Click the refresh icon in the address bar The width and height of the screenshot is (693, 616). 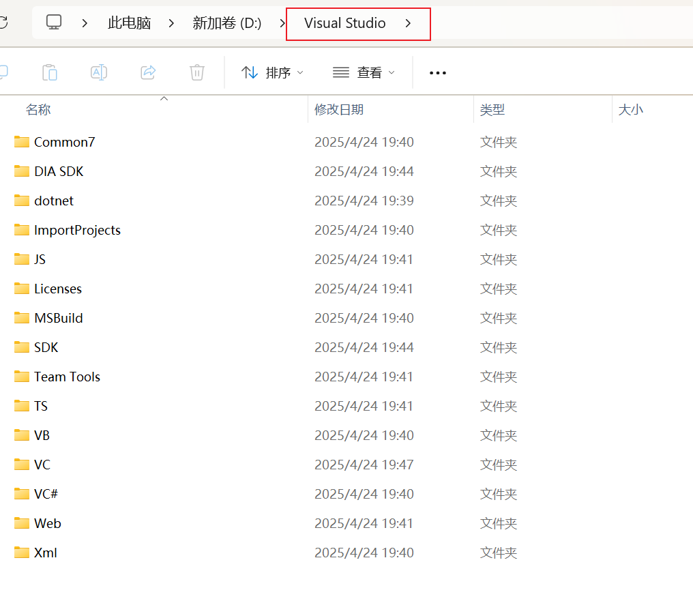point(3,22)
